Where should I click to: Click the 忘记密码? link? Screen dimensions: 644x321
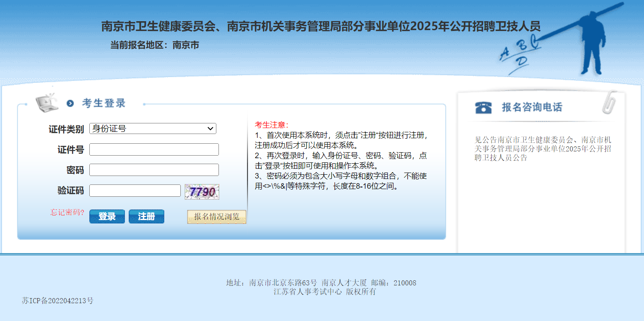67,212
